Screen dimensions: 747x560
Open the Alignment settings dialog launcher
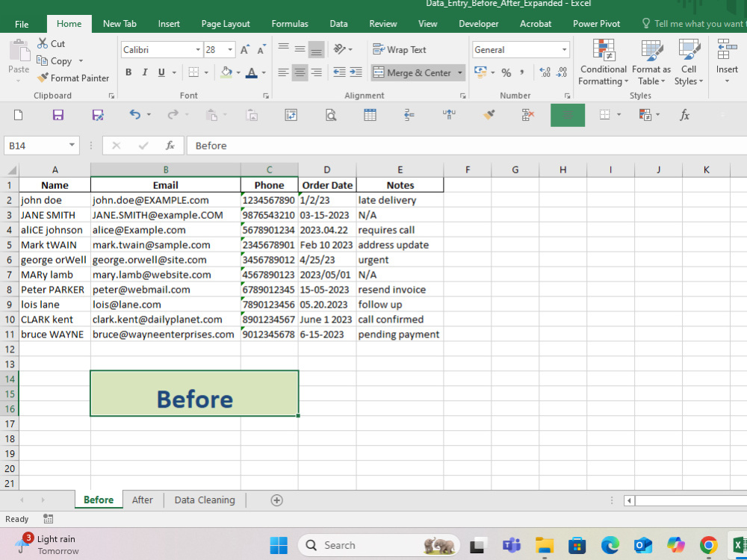[x=462, y=96]
